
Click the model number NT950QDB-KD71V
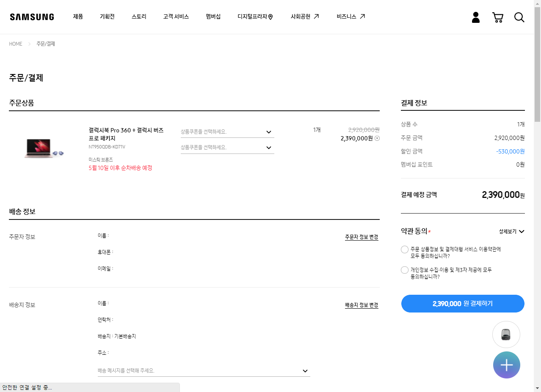[x=107, y=147]
